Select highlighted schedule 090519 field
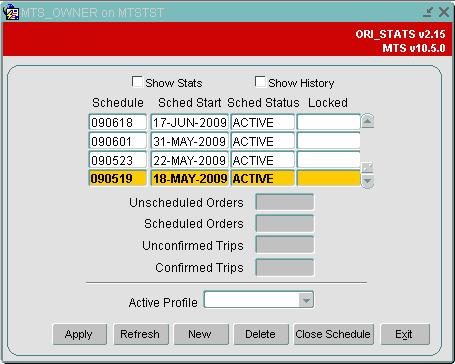 (x=118, y=178)
